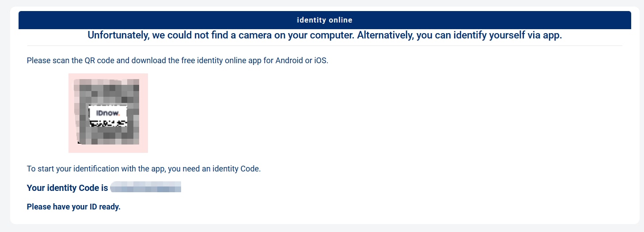Click the IDnow logo inside the QR code
644x232 pixels.
108,113
